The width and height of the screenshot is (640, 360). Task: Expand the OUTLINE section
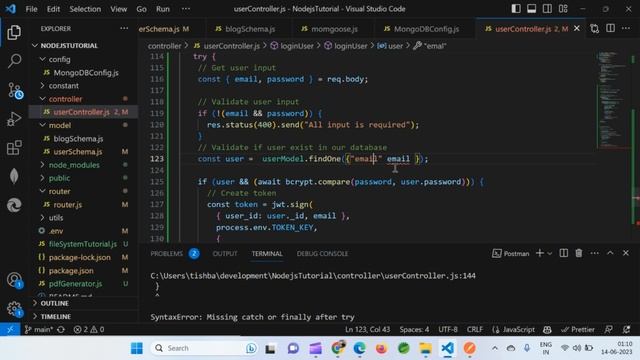(84, 303)
